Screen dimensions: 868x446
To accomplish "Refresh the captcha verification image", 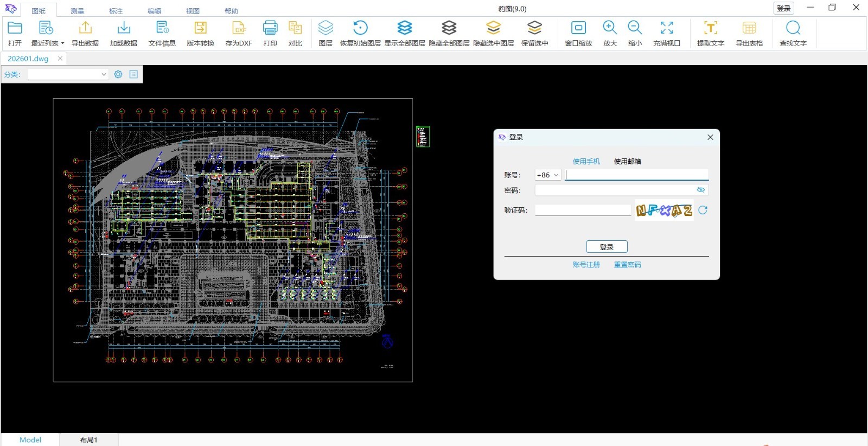I will coord(703,211).
